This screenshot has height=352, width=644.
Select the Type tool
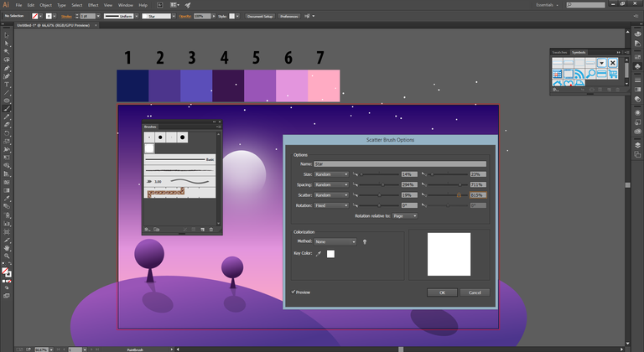7,85
